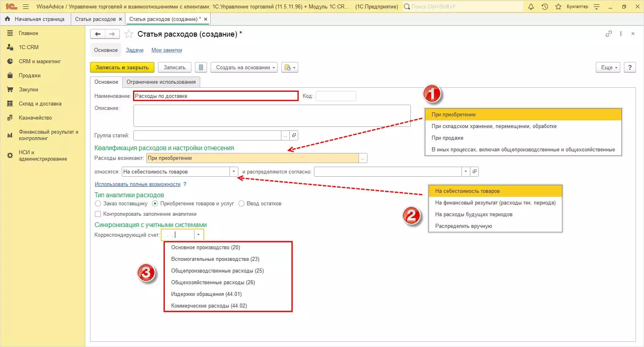Viewport: 644px width, 347px height.
Task: Open НСИ и администрирование section
Action: pyautogui.click(x=43, y=156)
